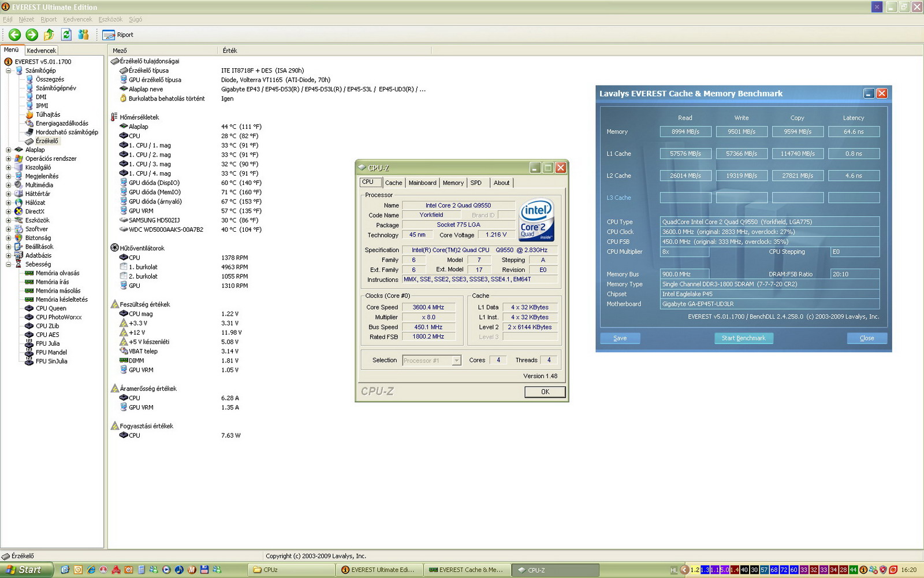Open the users/favorites toolbar icon

pos(84,35)
